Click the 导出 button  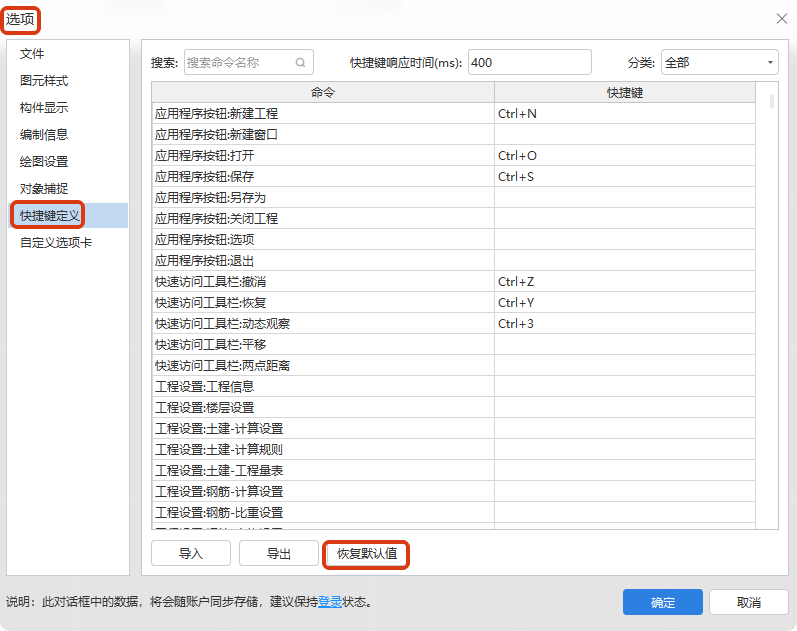pyautogui.click(x=279, y=553)
